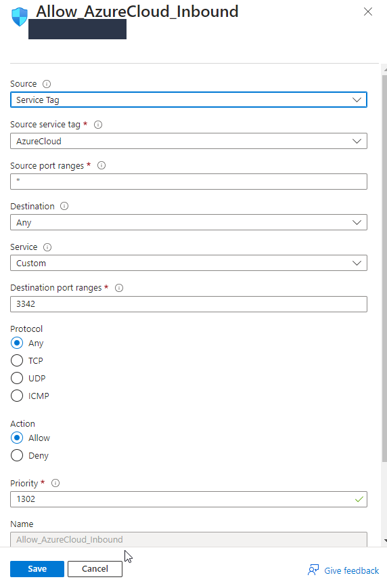The width and height of the screenshot is (387, 588).
Task: Set Action to Deny
Action: (x=17, y=455)
